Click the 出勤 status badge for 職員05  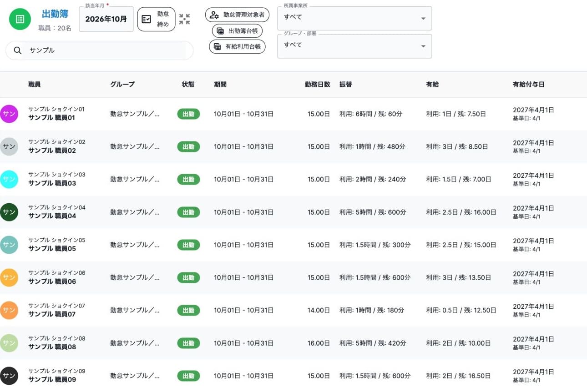[188, 245]
